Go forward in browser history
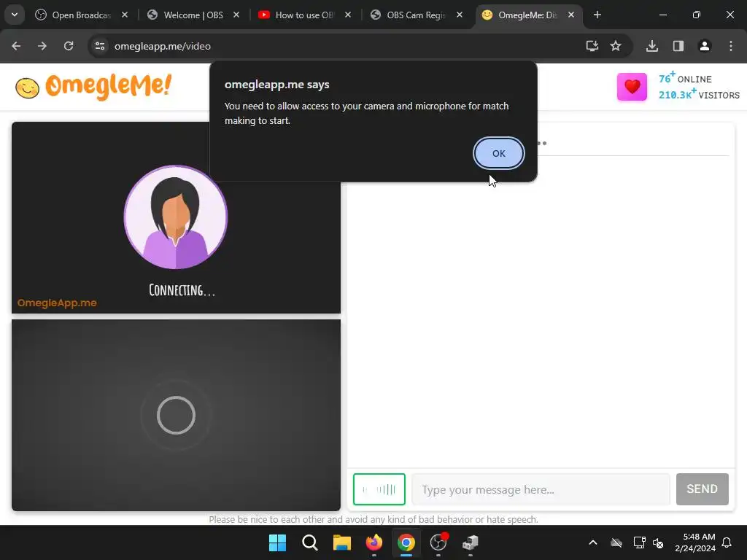The height and width of the screenshot is (560, 747). point(42,46)
